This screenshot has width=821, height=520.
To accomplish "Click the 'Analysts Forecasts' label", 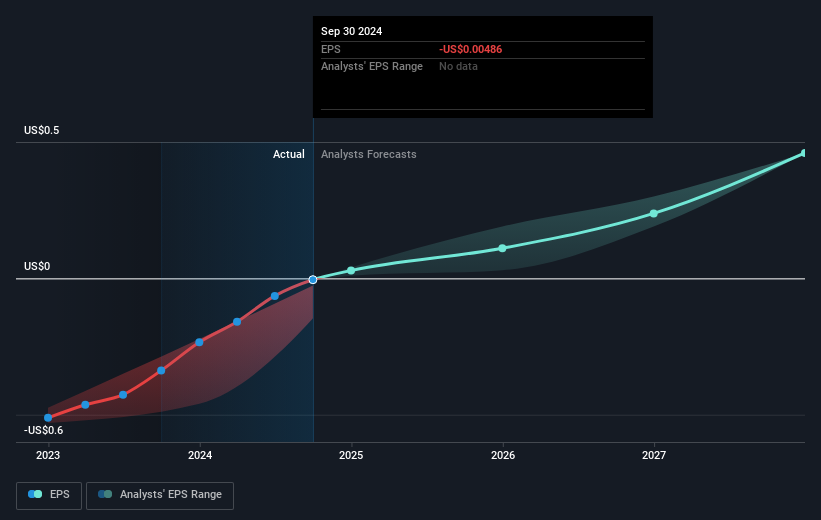I will pyautogui.click(x=369, y=154).
